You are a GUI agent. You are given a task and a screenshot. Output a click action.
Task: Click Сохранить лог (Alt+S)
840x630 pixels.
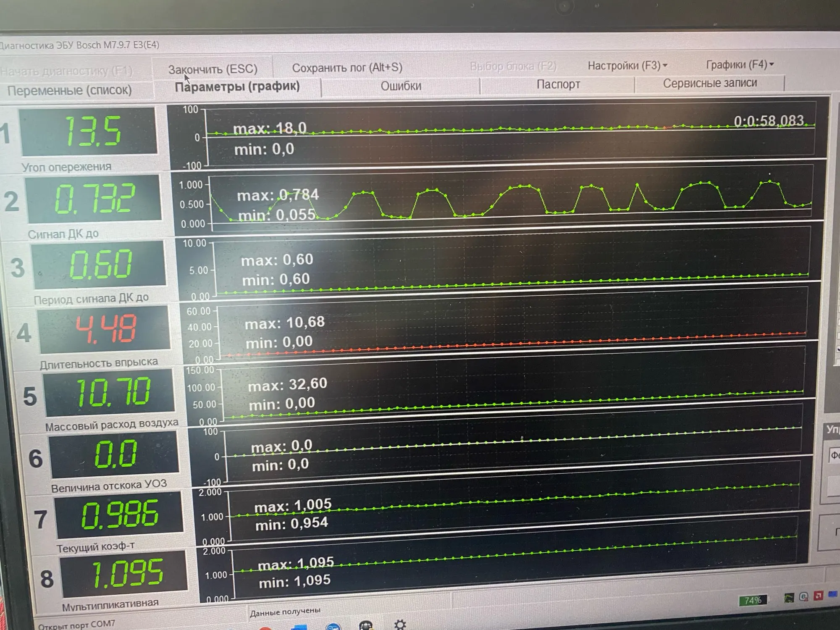coord(347,68)
